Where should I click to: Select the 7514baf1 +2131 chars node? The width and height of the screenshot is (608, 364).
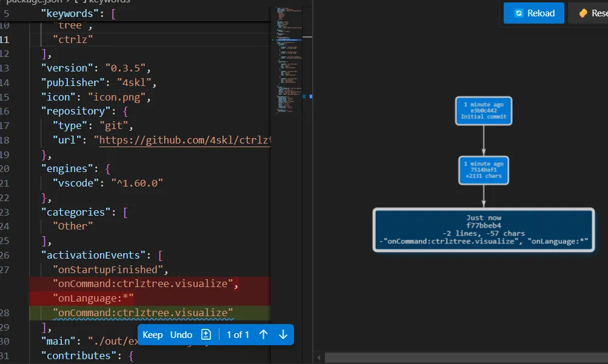point(484,170)
